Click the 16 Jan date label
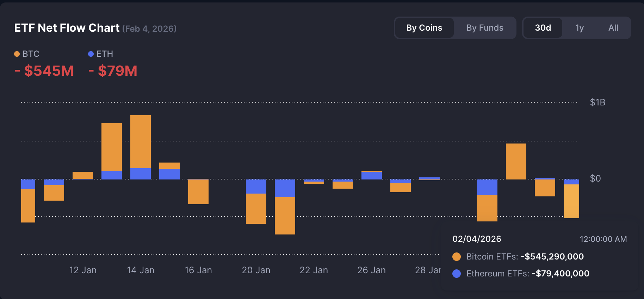 click(x=198, y=270)
